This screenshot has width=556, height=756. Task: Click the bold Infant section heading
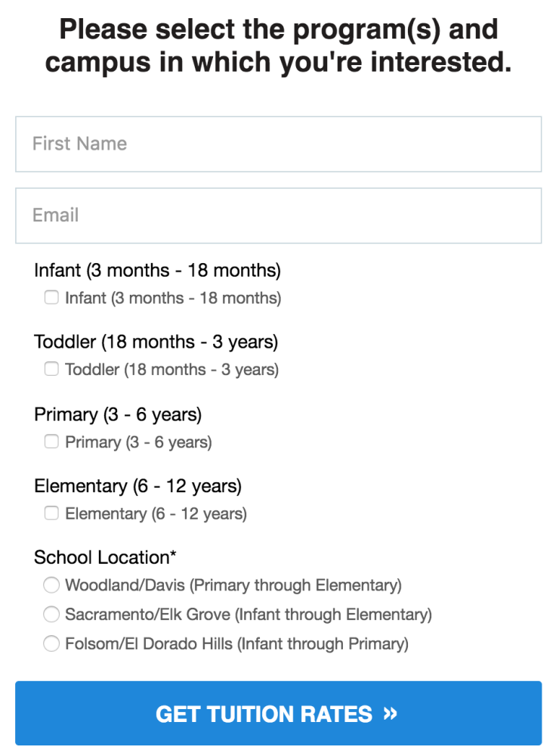click(157, 270)
